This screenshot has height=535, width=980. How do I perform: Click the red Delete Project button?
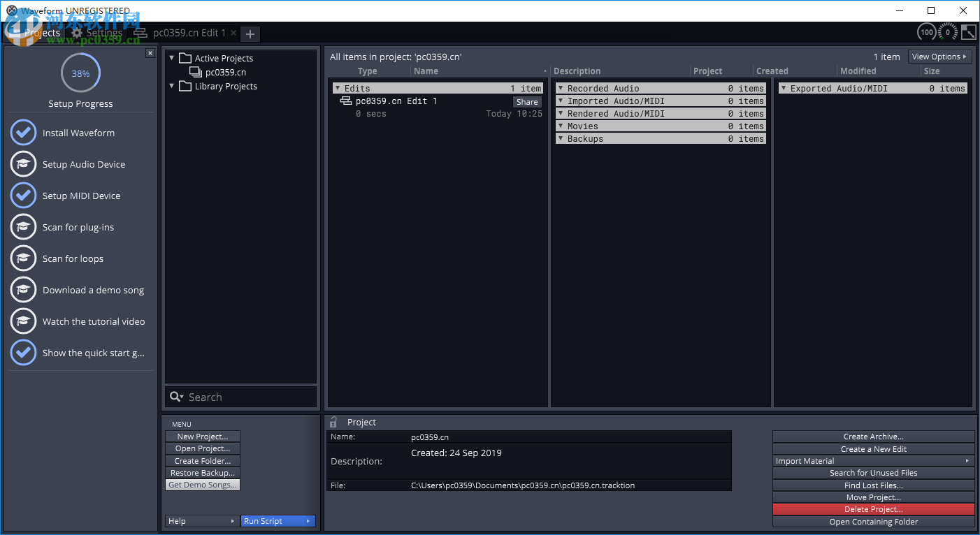(873, 509)
